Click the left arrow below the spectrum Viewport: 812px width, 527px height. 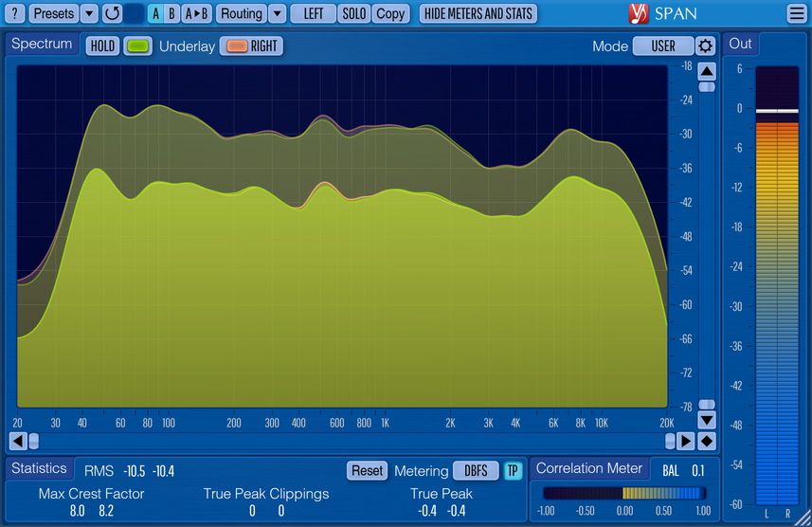(17, 441)
